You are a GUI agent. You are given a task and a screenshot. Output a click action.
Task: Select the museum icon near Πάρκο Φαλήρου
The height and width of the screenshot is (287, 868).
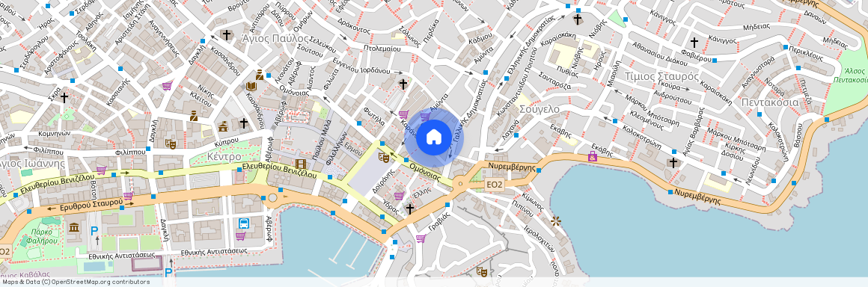click(x=73, y=226)
